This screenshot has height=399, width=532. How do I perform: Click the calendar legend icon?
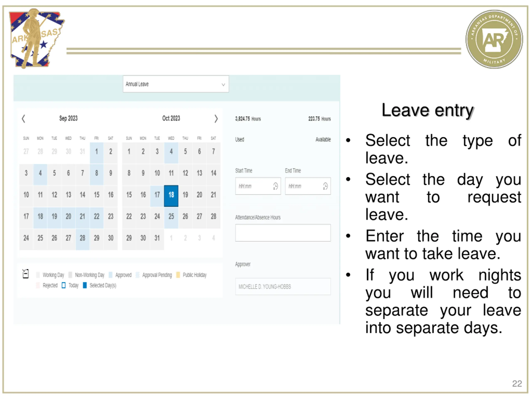[x=26, y=274]
